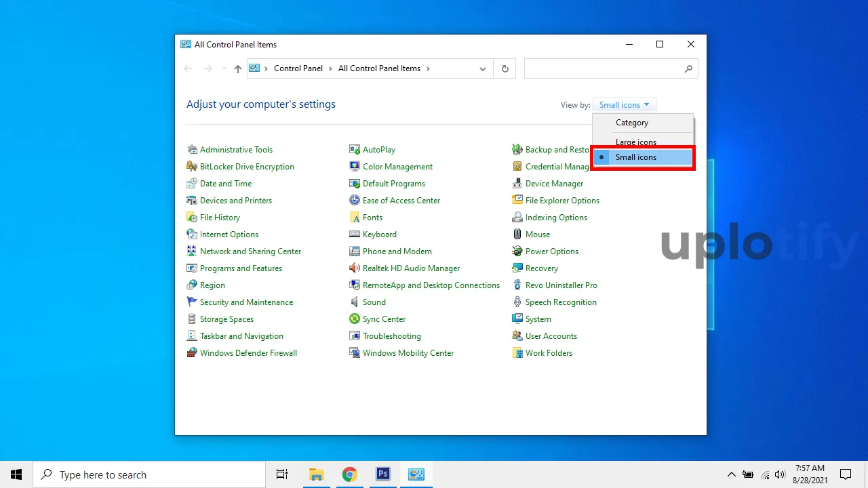Open the Work Folders link
868x488 pixels.
click(549, 353)
